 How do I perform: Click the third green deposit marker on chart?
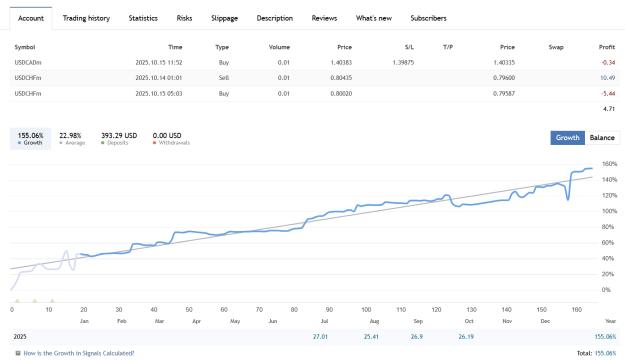pyautogui.click(x=52, y=301)
